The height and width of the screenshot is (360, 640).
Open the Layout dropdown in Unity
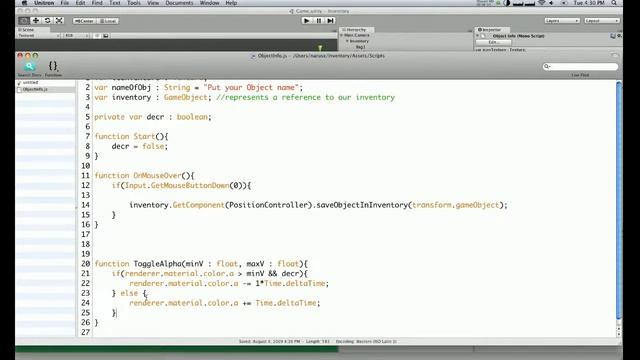click(x=602, y=20)
